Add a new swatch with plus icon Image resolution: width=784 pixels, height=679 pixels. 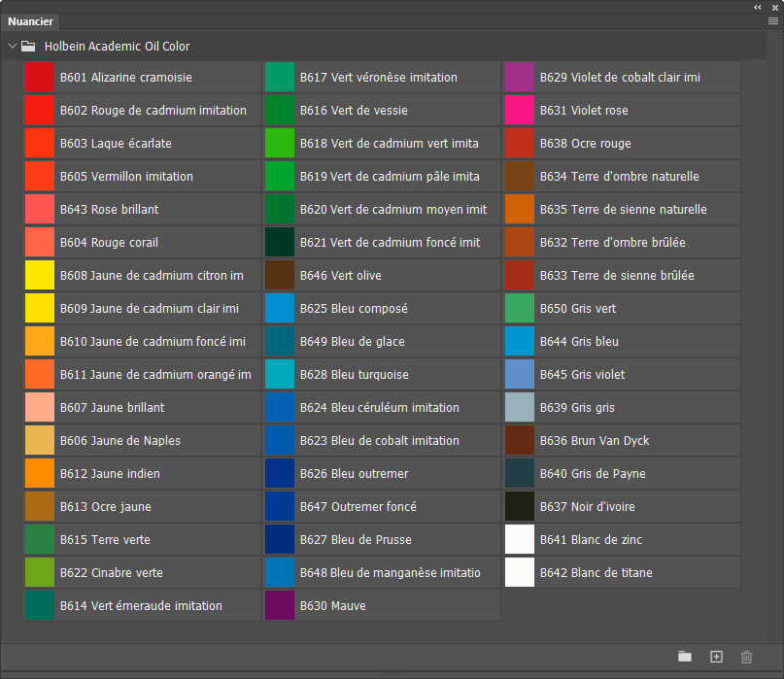click(716, 657)
